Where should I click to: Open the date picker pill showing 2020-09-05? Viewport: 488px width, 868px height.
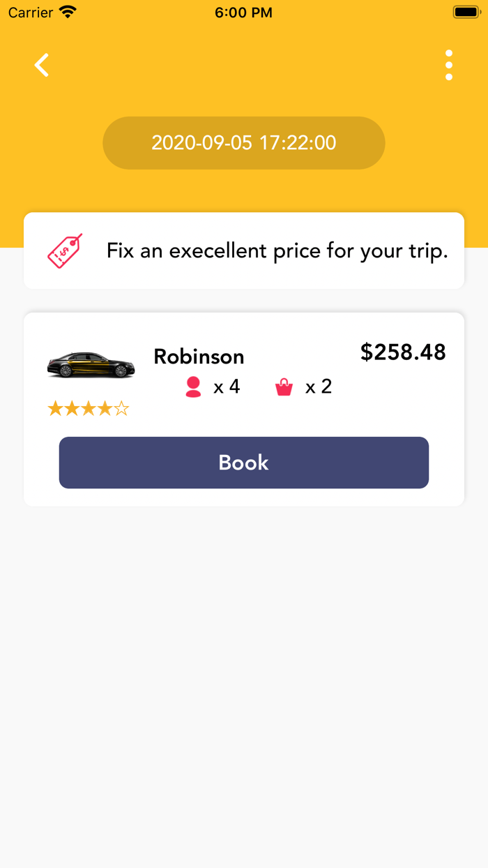pos(243,142)
